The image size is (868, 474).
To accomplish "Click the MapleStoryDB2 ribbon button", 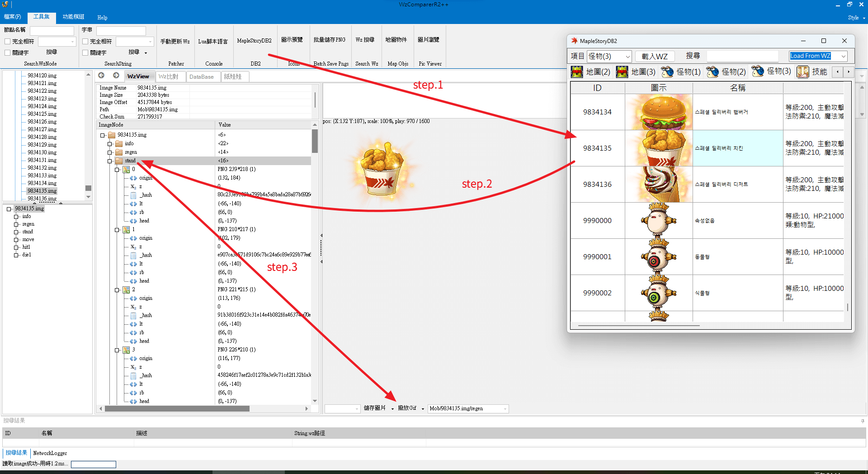I will tap(255, 41).
